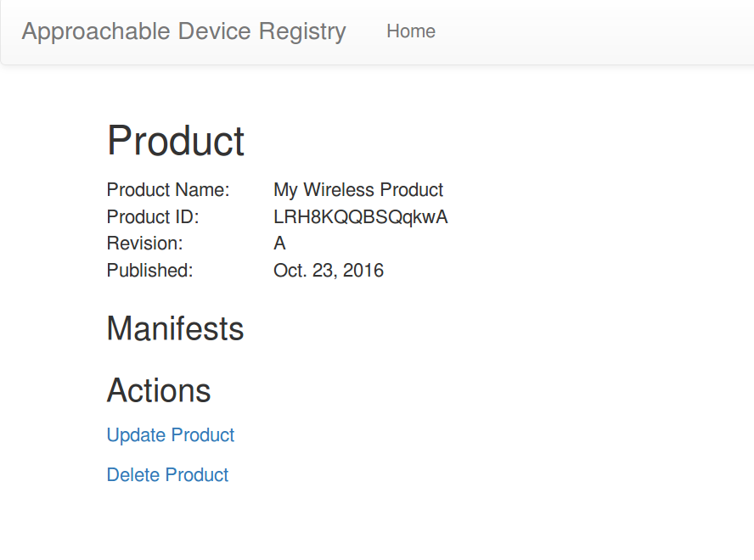The image size is (754, 560).
Task: Select the product ID value LRH8KQQBSQqkwA
Action: pyautogui.click(x=361, y=217)
